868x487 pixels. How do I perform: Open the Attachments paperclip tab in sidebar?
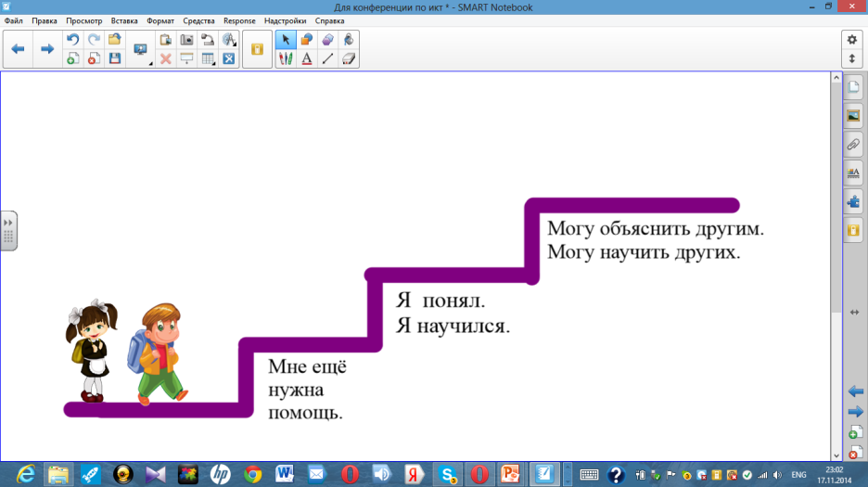[x=854, y=145]
